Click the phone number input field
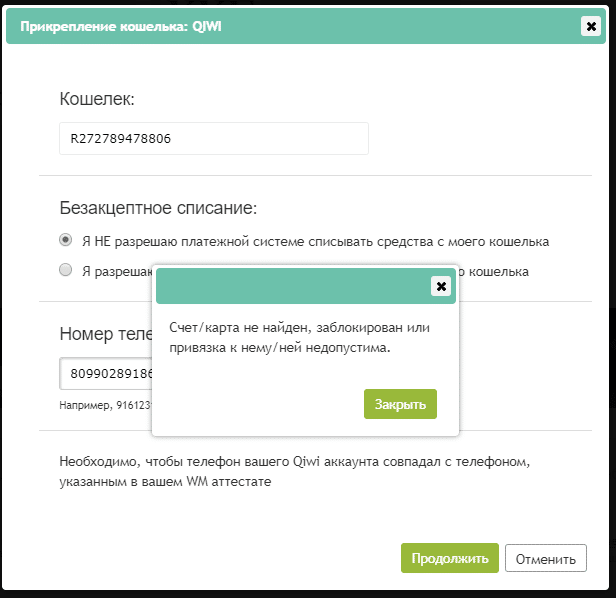 point(105,373)
